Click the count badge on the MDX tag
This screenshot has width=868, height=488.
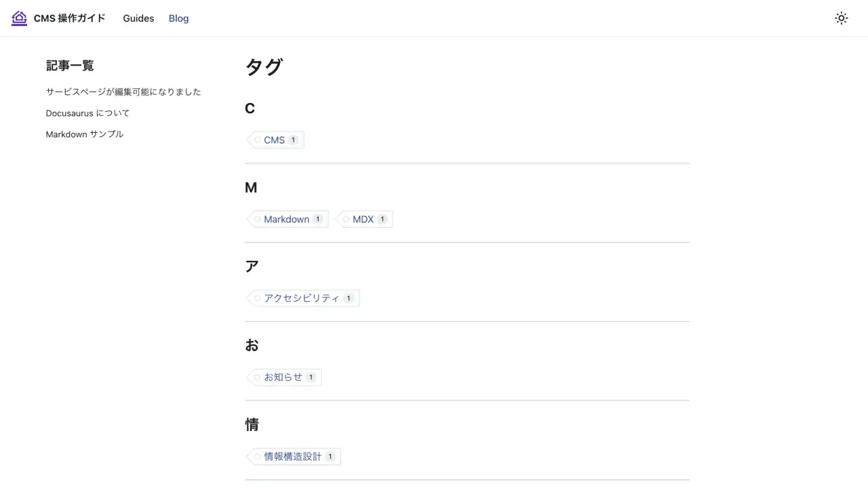coord(382,219)
